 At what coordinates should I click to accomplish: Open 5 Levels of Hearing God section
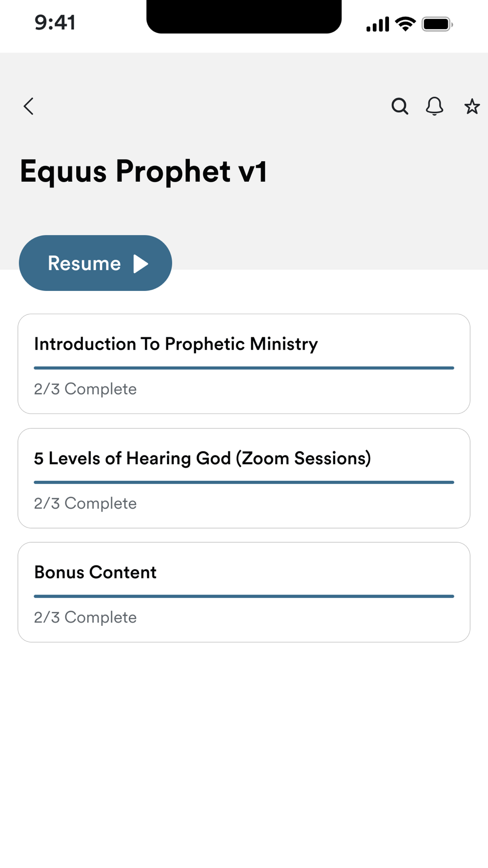click(202, 458)
